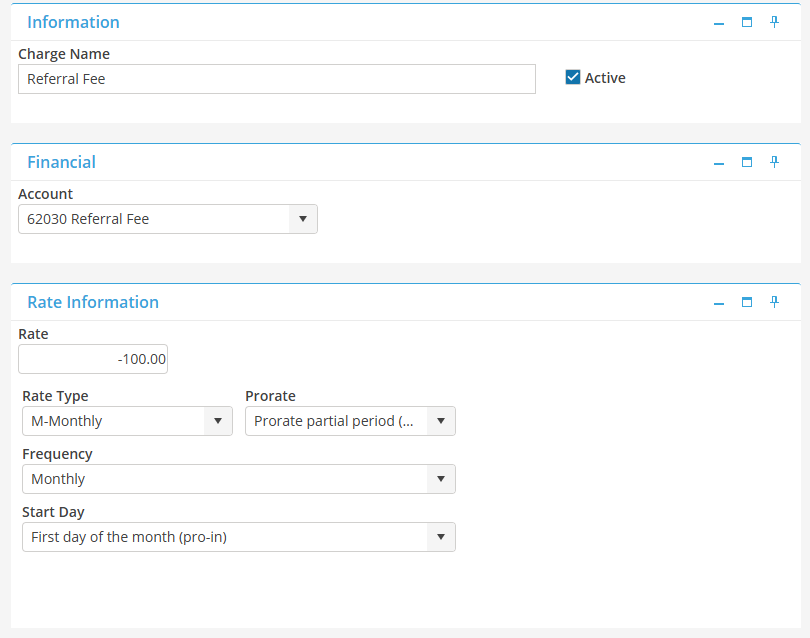Pin the Information panel
The image size is (810, 638).
pyautogui.click(x=774, y=22)
